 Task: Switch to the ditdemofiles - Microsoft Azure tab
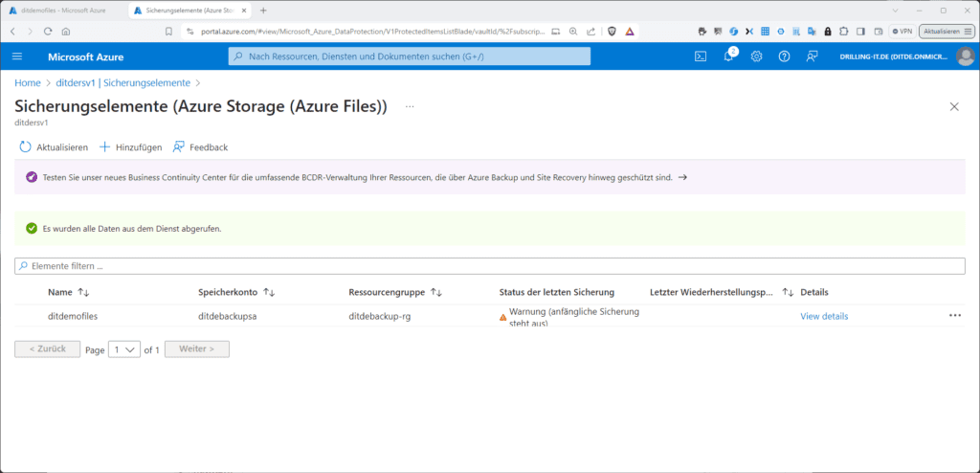pos(62,11)
